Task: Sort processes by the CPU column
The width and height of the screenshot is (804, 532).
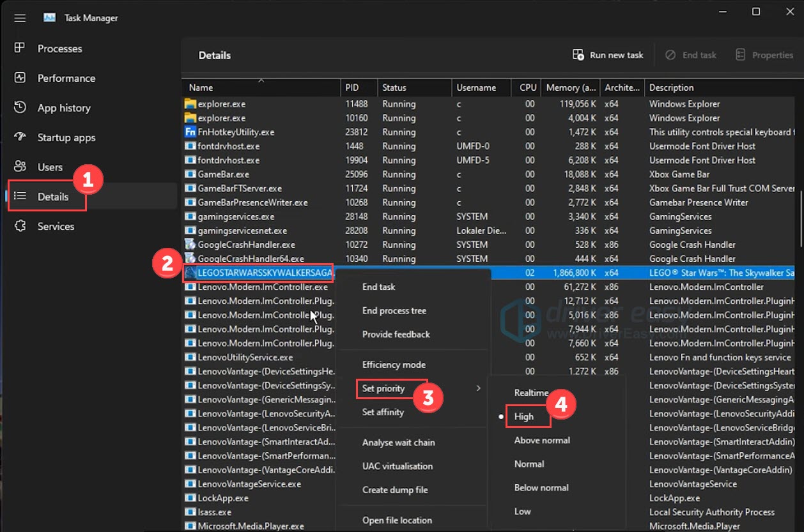Action: (527, 87)
